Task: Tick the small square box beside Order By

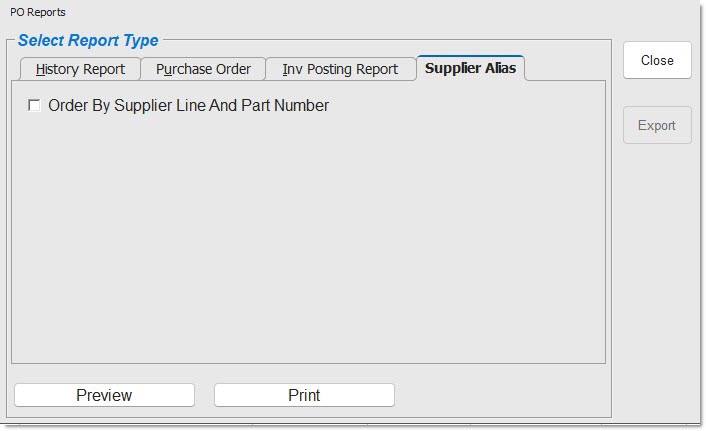Action: (35, 105)
